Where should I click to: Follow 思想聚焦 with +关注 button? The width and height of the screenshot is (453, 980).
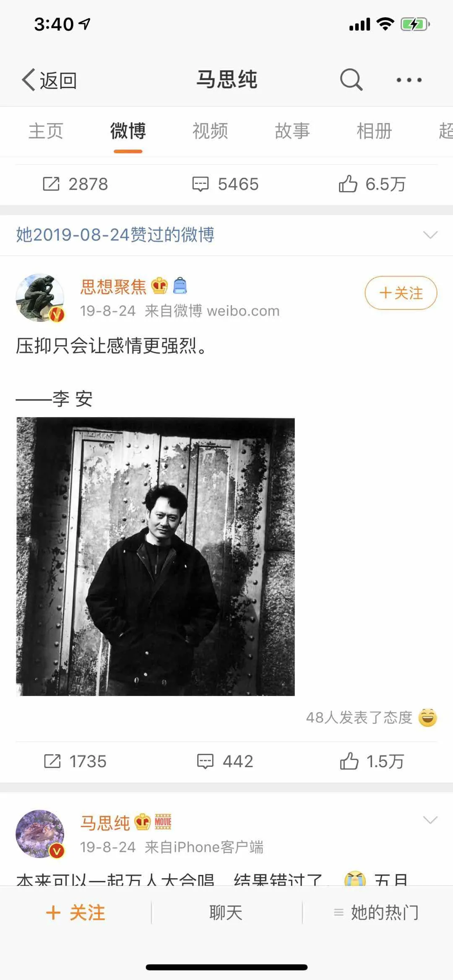401,293
